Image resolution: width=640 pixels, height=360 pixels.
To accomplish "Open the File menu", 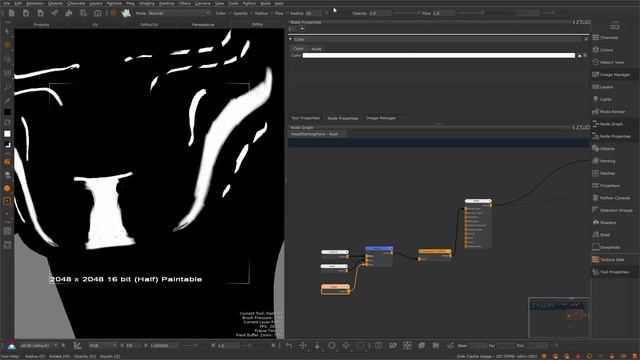I will 7,3.
